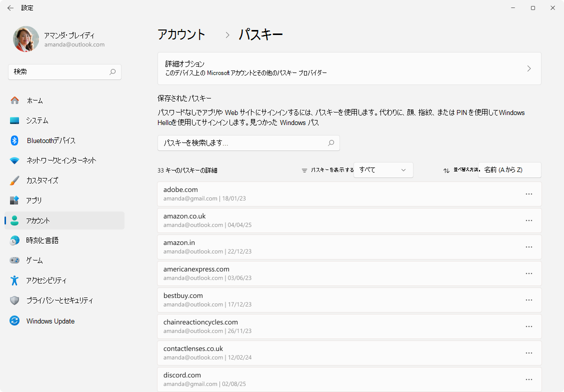Click the カスタマイズ sidebar label
The height and width of the screenshot is (392, 564).
(x=42, y=180)
